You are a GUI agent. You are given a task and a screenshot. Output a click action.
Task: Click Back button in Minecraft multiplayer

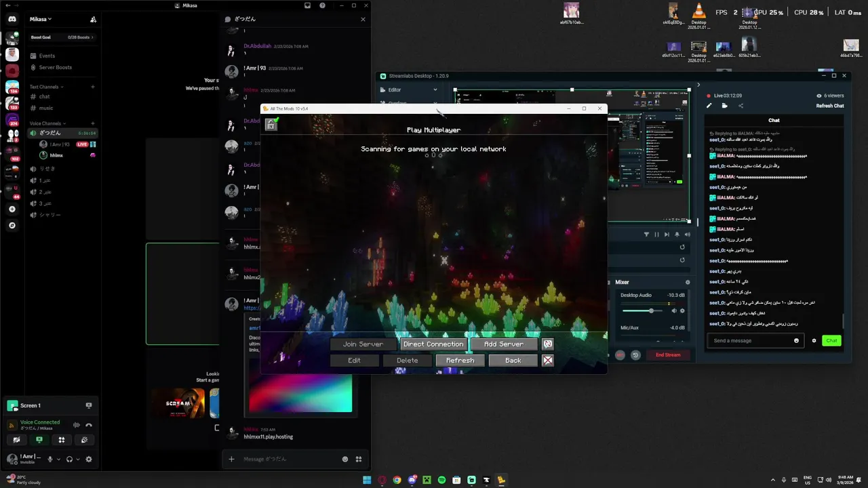coord(513,361)
